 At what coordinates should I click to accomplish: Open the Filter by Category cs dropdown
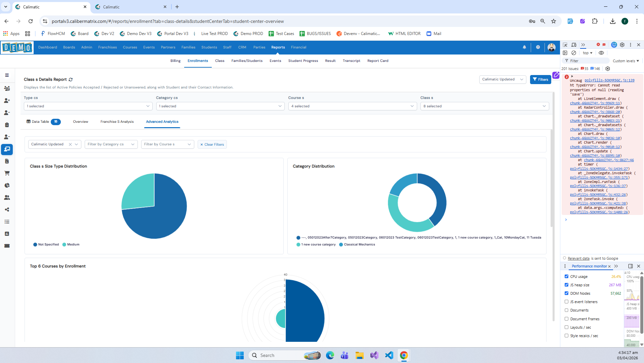pos(111,144)
